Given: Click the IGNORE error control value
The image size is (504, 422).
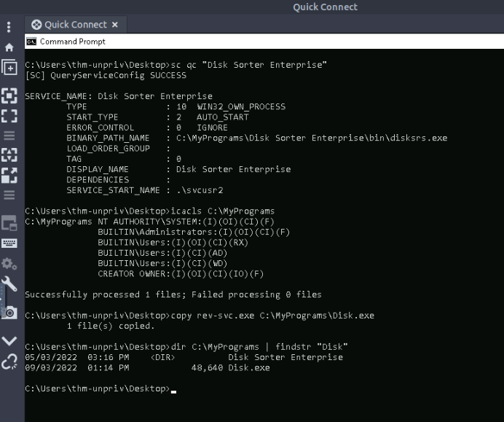Looking at the screenshot, I should [212, 128].
